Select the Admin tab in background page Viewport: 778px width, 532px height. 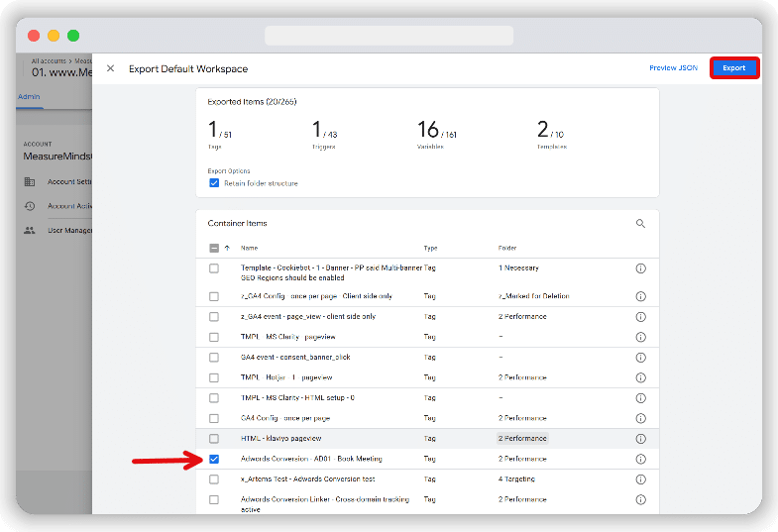29,97
